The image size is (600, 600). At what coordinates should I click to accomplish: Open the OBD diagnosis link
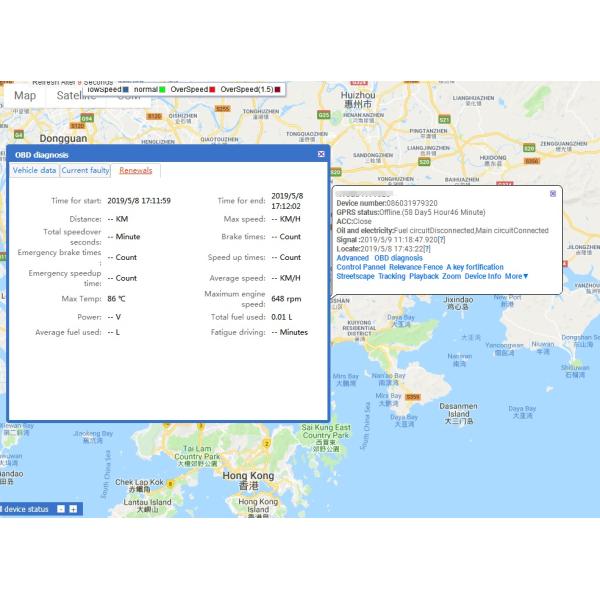398,258
